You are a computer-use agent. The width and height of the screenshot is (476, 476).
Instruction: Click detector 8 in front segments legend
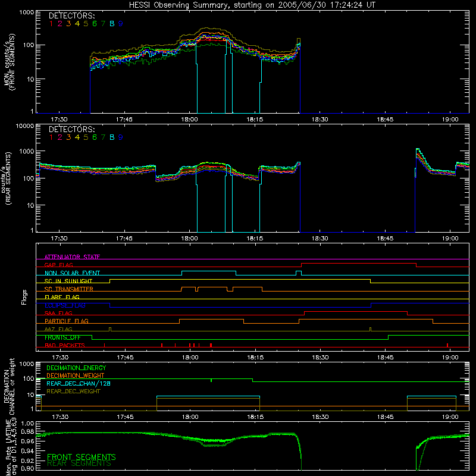tap(112, 24)
